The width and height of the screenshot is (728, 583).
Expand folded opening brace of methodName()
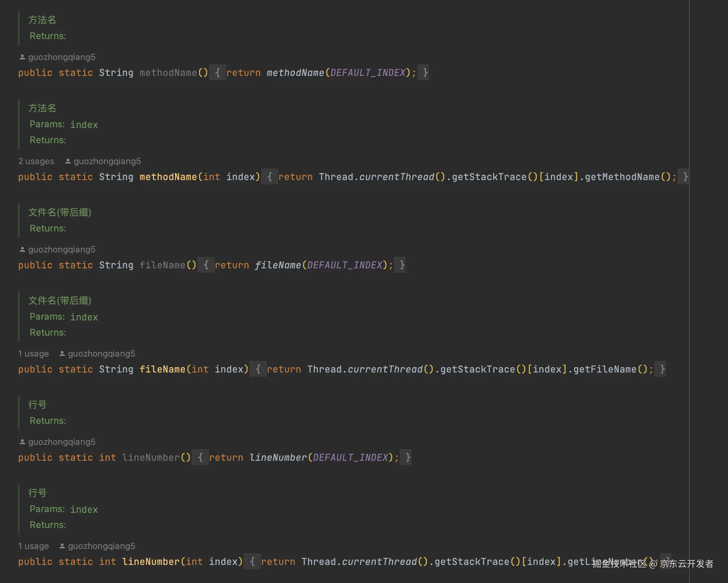[218, 73]
